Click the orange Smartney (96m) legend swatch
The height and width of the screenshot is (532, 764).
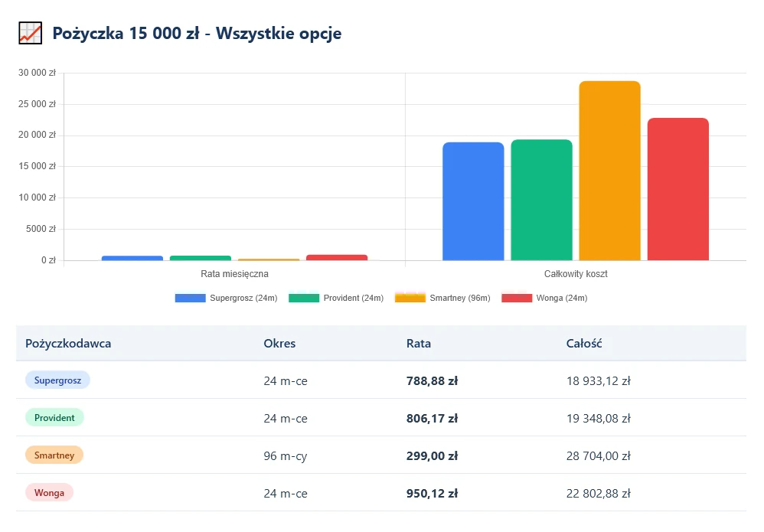pyautogui.click(x=410, y=298)
